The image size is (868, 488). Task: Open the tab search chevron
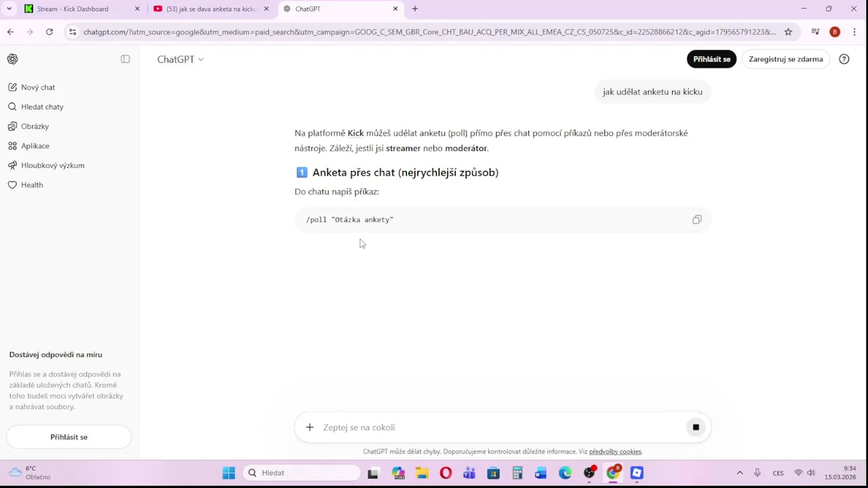(x=9, y=9)
